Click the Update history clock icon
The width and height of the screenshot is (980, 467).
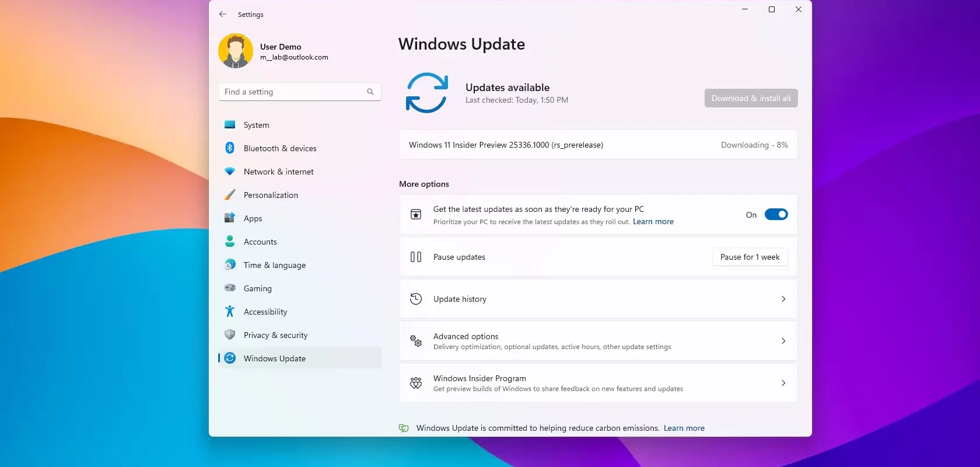416,299
